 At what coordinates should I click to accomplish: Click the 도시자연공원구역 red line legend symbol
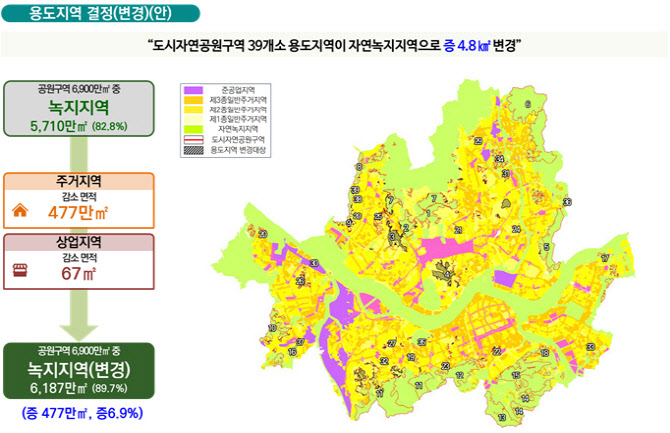[194, 140]
